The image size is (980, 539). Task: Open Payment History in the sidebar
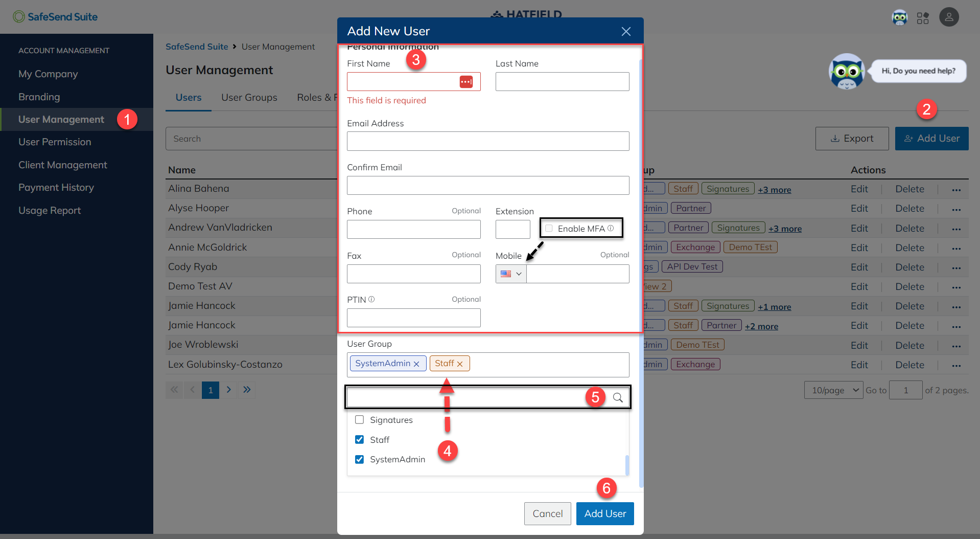56,187
